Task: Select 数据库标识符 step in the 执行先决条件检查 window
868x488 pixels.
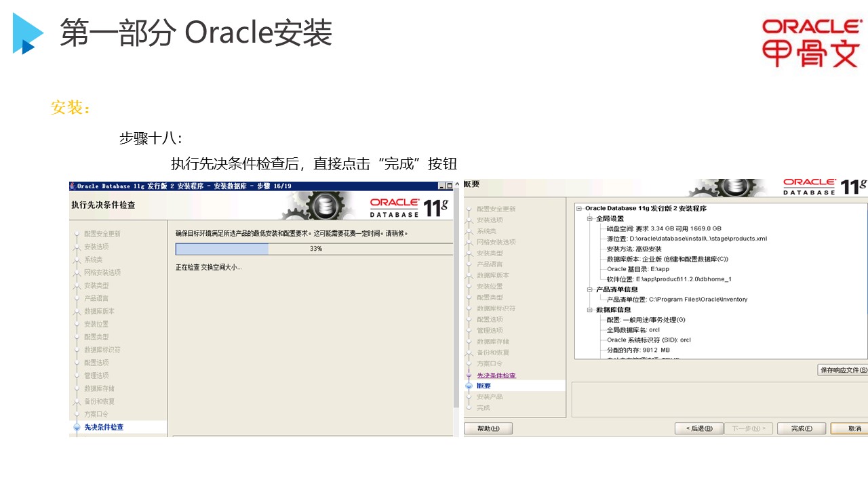Action: [102, 350]
